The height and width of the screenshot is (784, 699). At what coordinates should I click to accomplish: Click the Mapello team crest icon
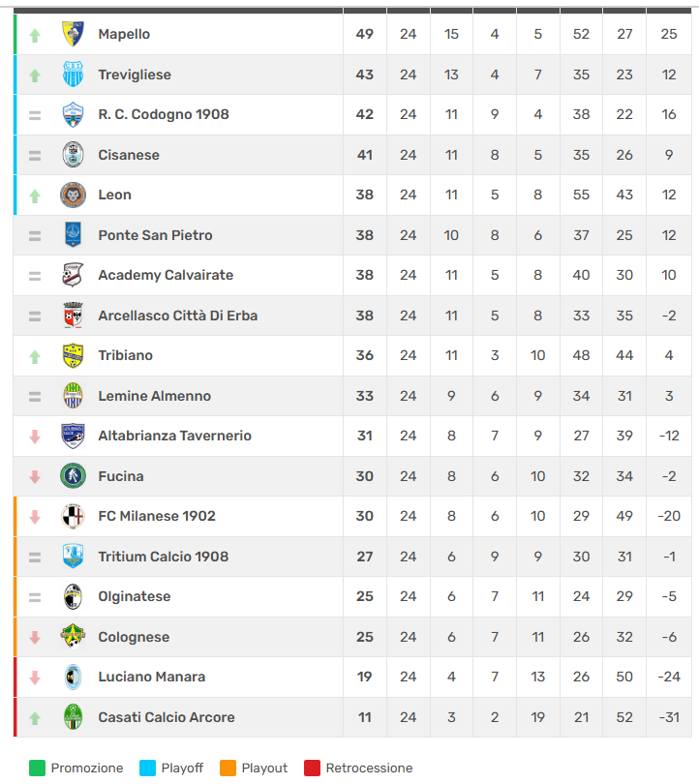tap(73, 34)
